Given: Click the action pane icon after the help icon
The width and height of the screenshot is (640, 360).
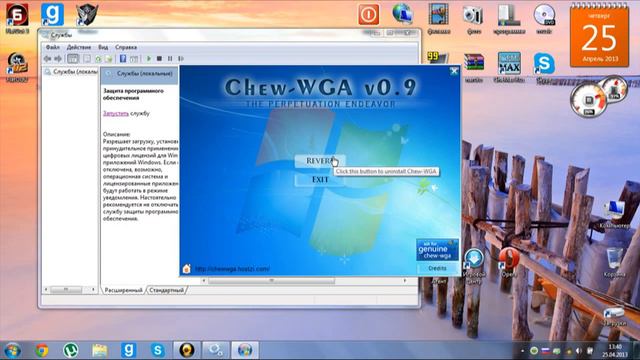Looking at the screenshot, I should click(134, 59).
